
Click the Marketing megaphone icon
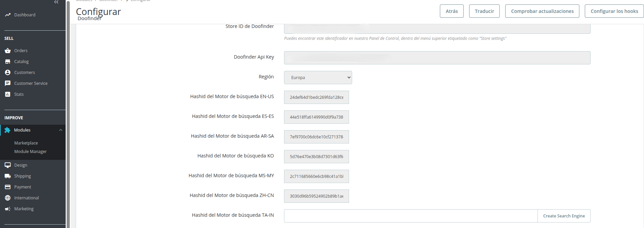click(7, 209)
